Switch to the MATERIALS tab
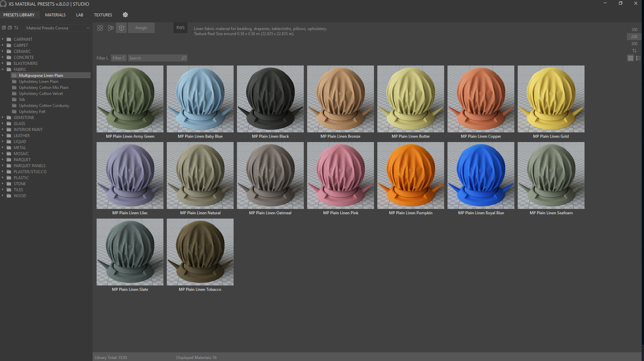The image size is (644, 361). [x=55, y=15]
